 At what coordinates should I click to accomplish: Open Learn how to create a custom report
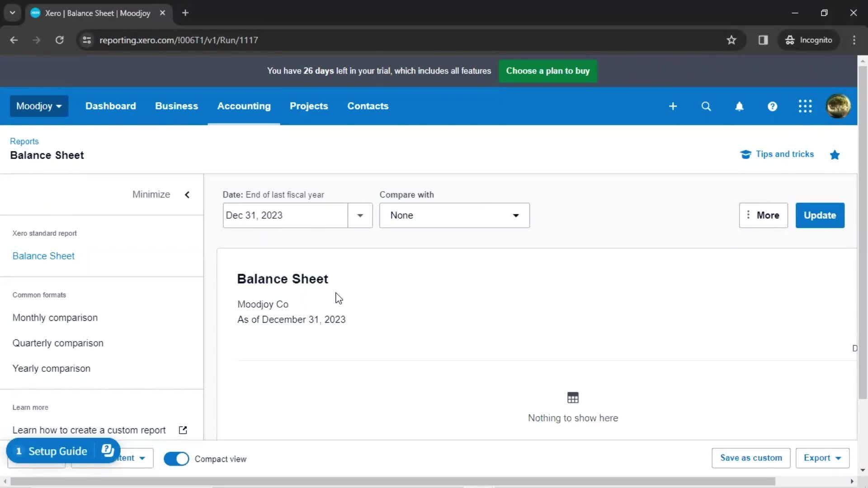coord(89,430)
